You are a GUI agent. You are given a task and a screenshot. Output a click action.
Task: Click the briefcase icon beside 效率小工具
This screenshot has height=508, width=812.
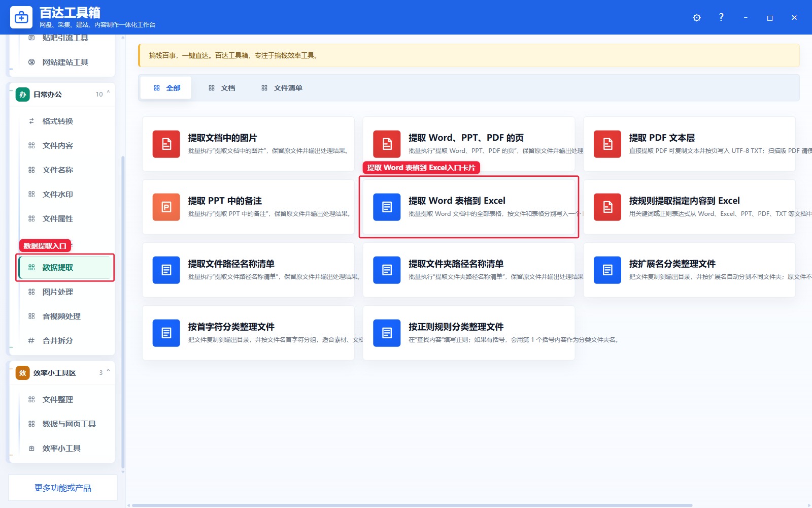[31, 448]
